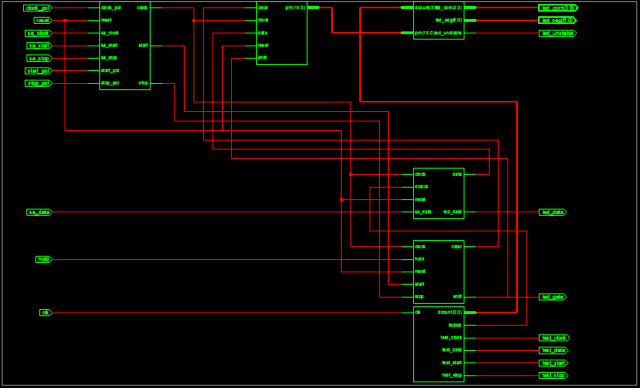Select the test_stop output port marker
Screen dimensions: 640x388
[x=554, y=375]
